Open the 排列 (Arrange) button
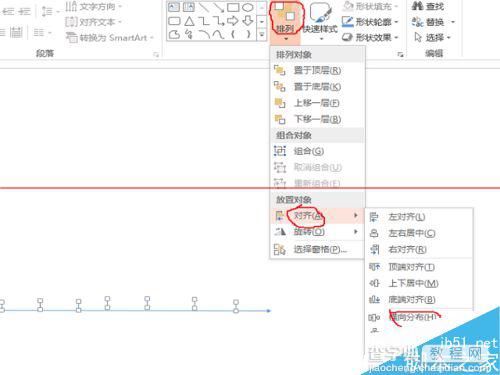 tap(285, 21)
